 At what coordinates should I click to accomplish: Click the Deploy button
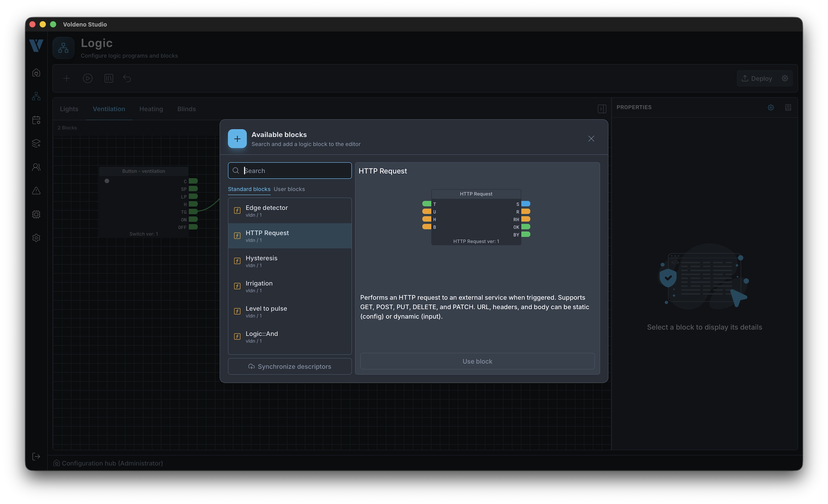pos(757,78)
